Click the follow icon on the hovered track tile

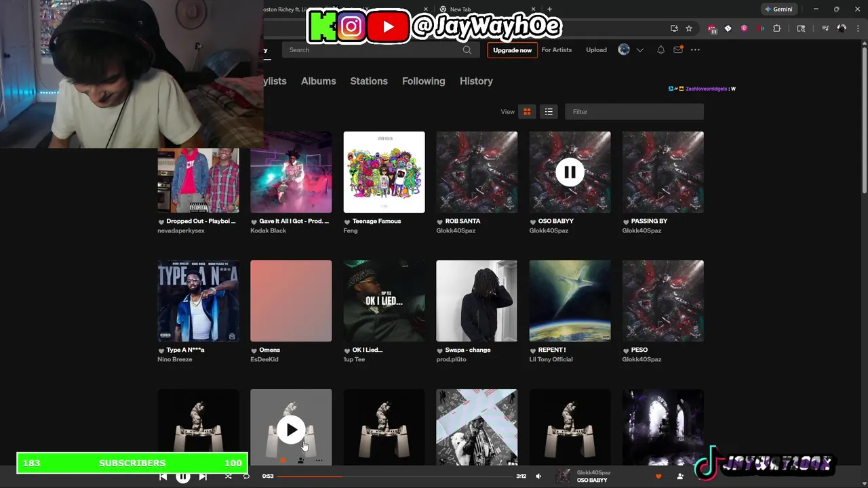coord(301,461)
